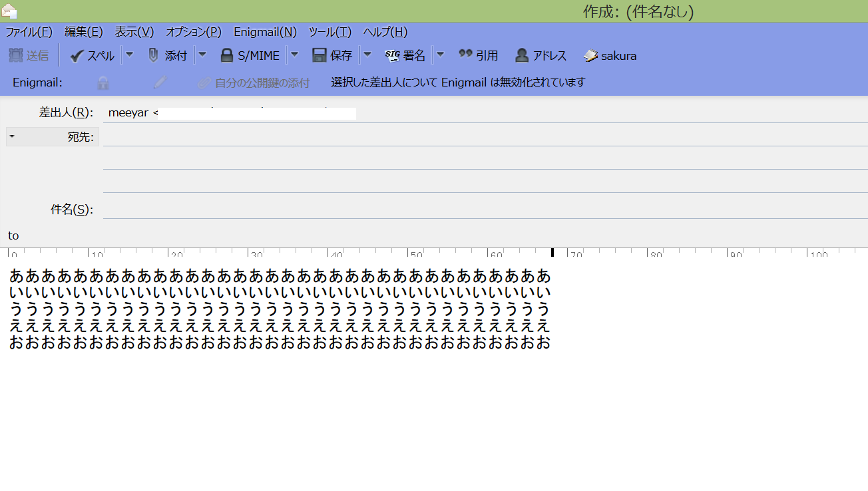The image size is (868, 491).
Task: Run spell check with スペル icon
Action: coord(77,56)
